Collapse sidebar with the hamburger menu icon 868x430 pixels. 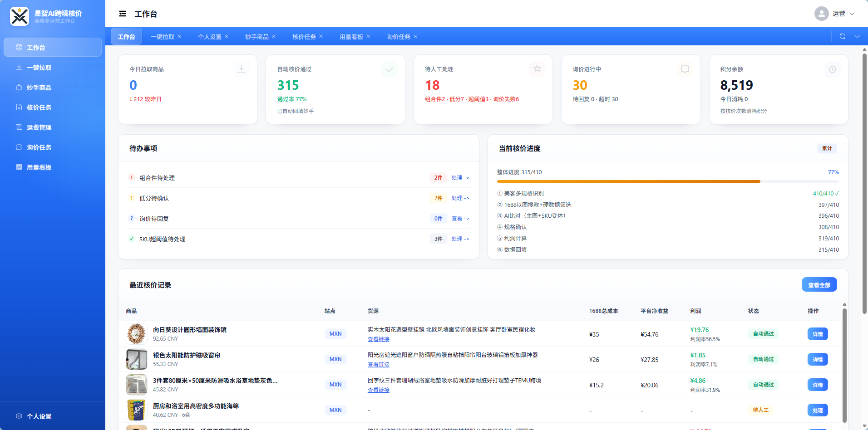[123, 14]
